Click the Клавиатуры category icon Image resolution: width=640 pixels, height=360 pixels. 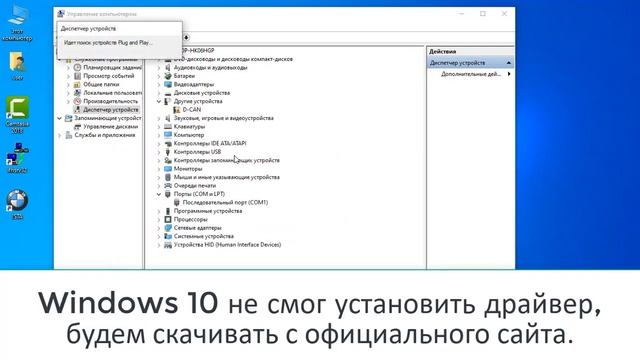pos(168,127)
